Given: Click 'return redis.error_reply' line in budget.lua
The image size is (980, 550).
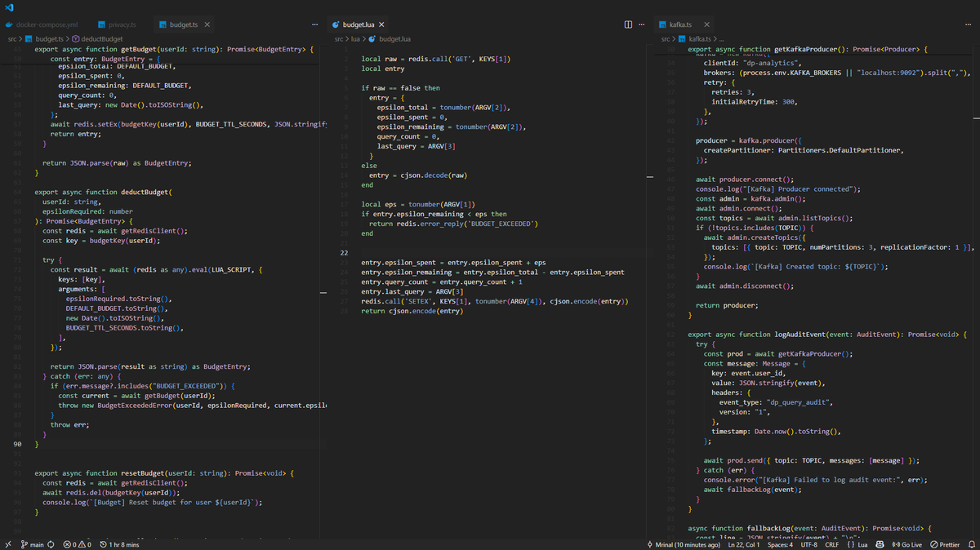Looking at the screenshot, I should coord(454,224).
